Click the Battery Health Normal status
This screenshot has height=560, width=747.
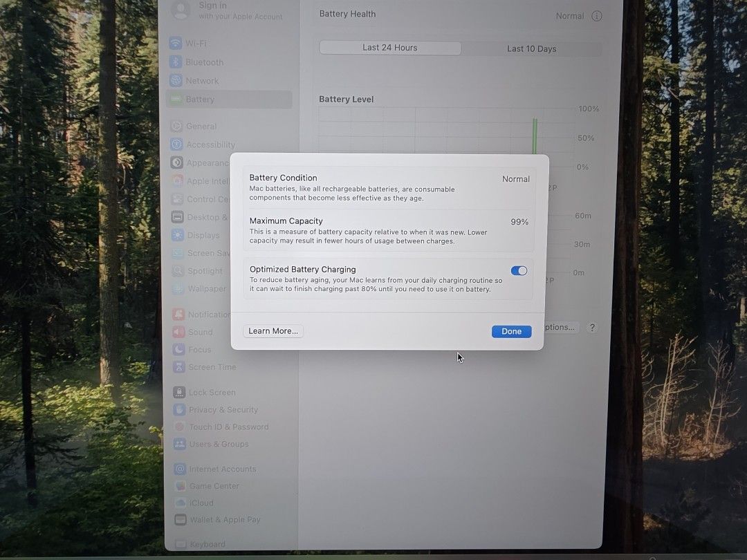pyautogui.click(x=570, y=16)
